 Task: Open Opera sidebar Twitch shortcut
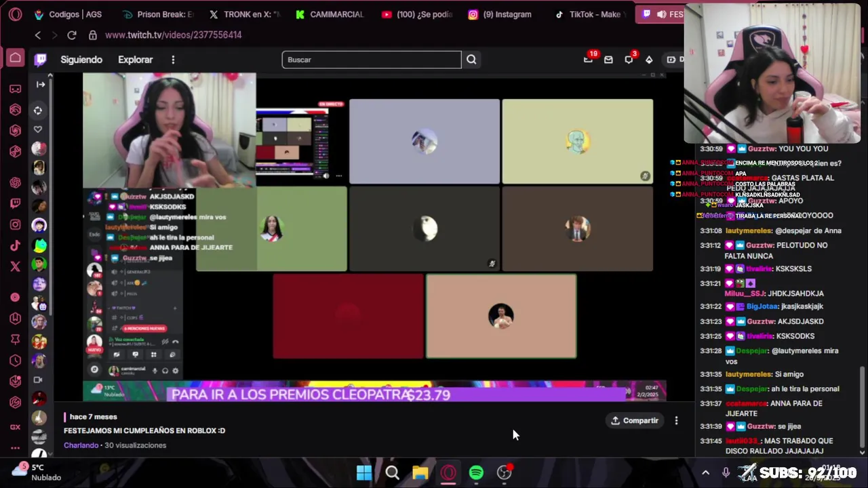(x=15, y=203)
